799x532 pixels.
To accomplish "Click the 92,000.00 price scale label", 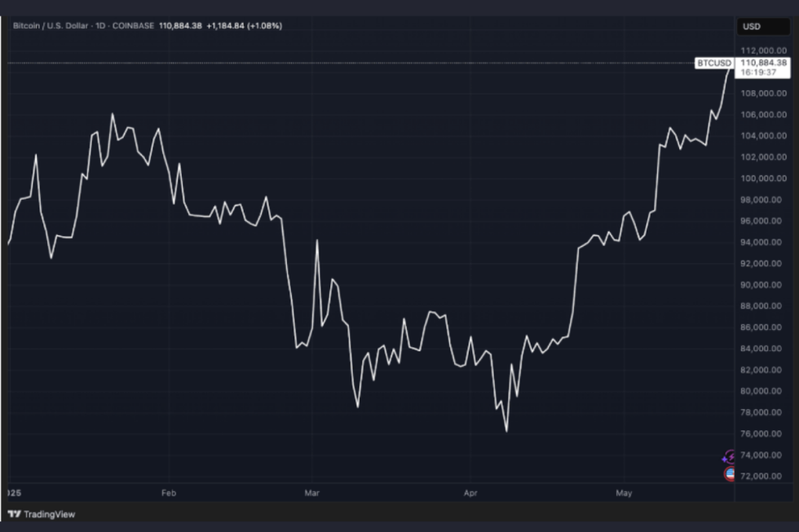I will coord(761,263).
